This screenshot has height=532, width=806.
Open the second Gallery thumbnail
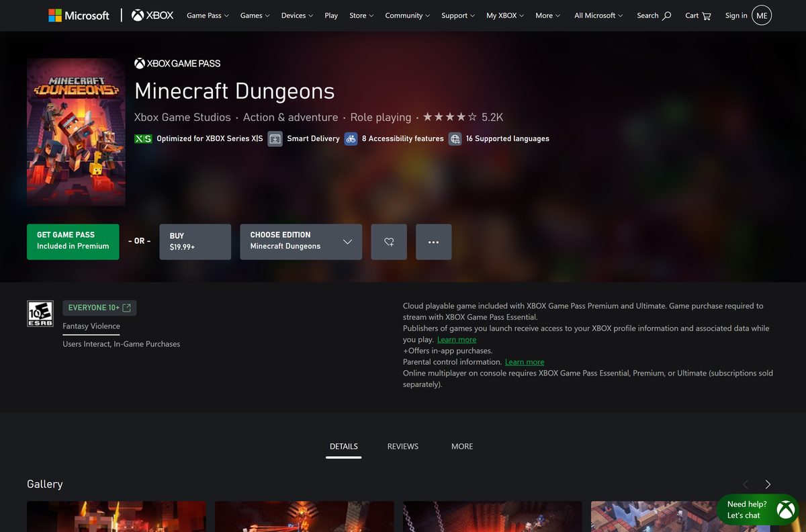tap(304, 517)
